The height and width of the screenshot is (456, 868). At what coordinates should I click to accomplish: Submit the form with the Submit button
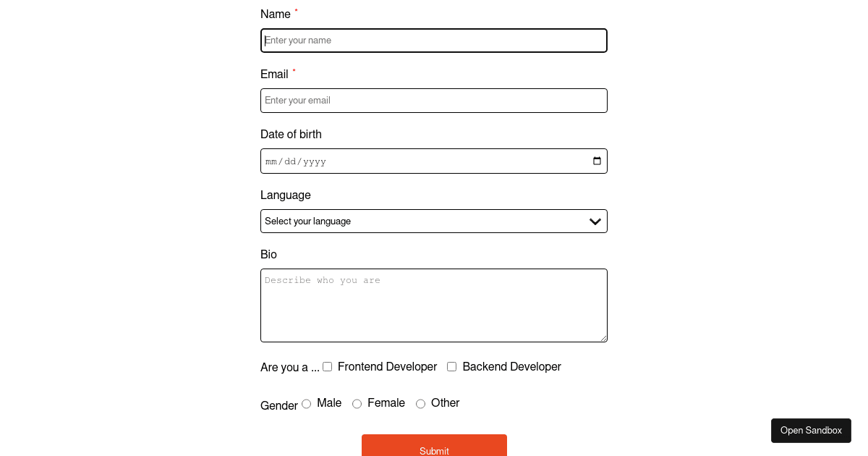[434, 448]
